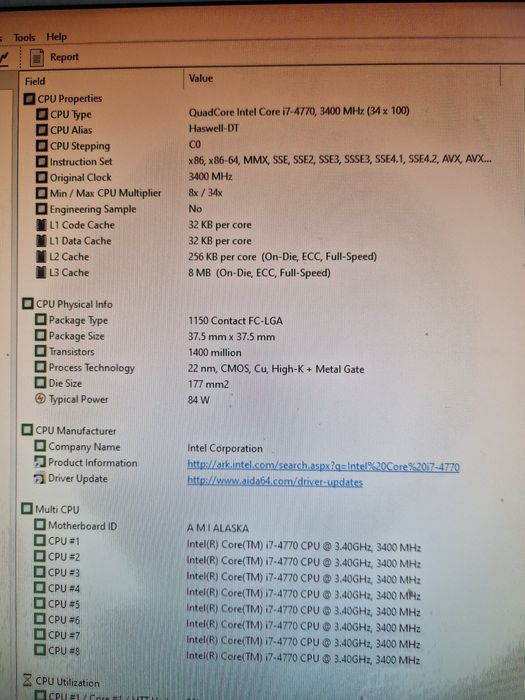Click the Value column header
Image resolution: width=525 pixels, height=700 pixels.
tap(200, 78)
